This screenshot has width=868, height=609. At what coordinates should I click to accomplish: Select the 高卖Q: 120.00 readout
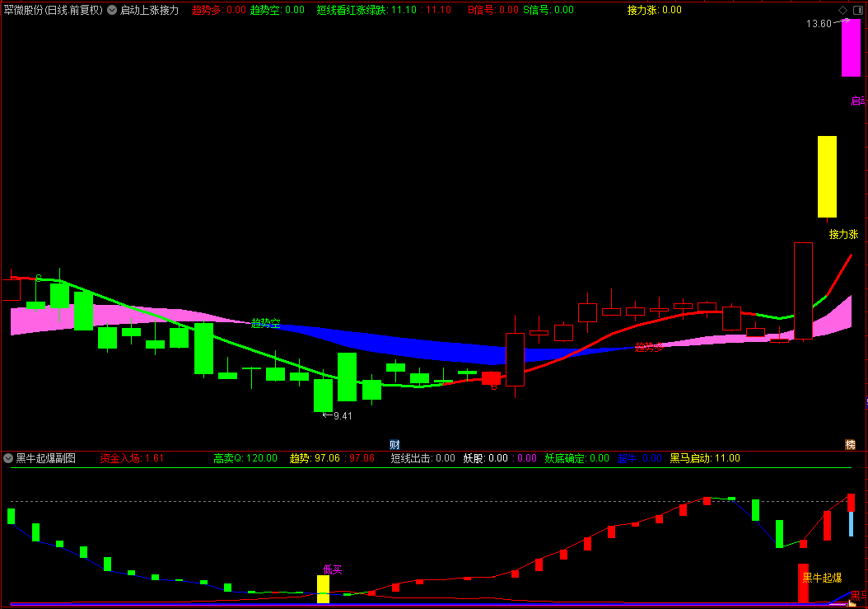point(245,458)
